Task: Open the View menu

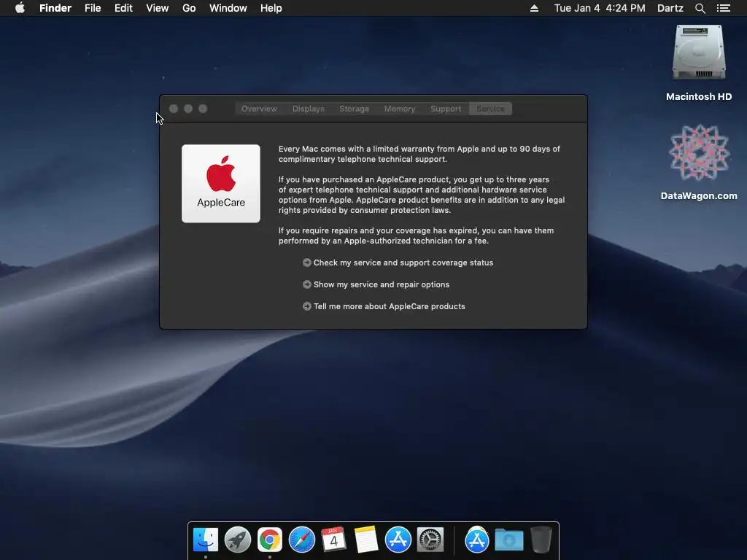Action: coord(158,8)
